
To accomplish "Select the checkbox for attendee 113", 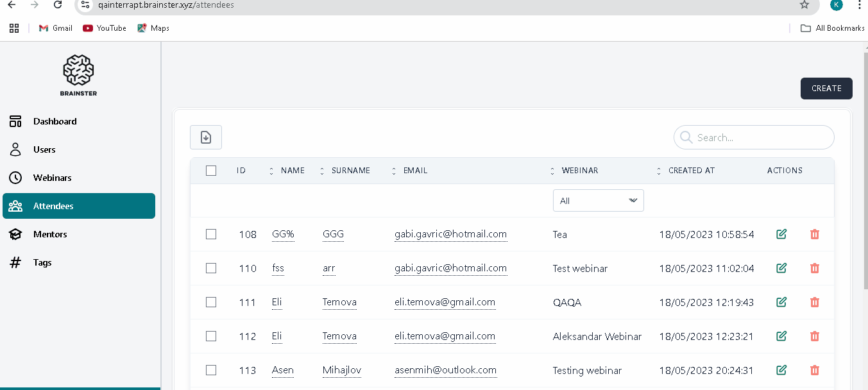I will (211, 370).
